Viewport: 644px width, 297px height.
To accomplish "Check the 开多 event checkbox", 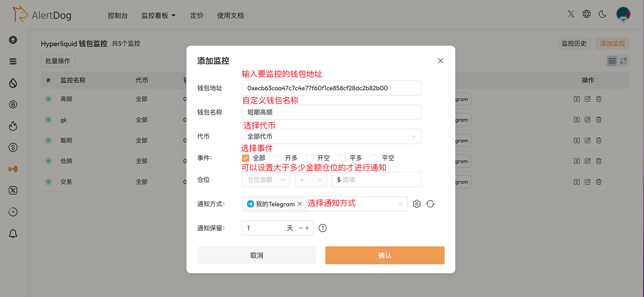I will tap(278, 158).
